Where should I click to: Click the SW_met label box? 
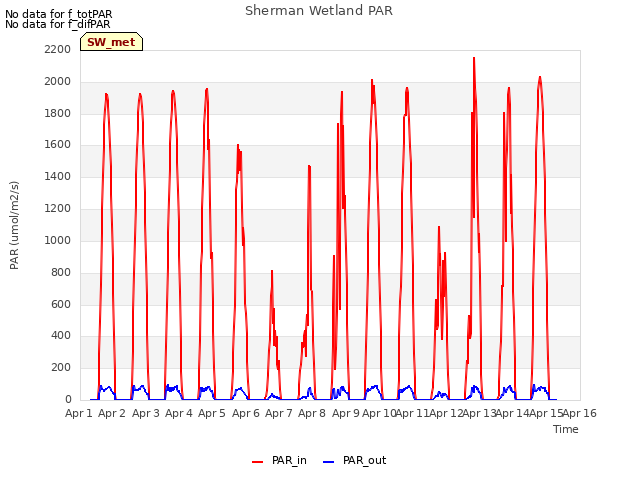point(111,42)
